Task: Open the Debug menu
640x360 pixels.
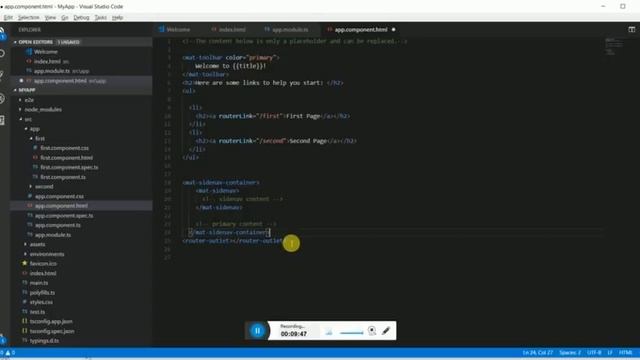Action: tap(81, 18)
